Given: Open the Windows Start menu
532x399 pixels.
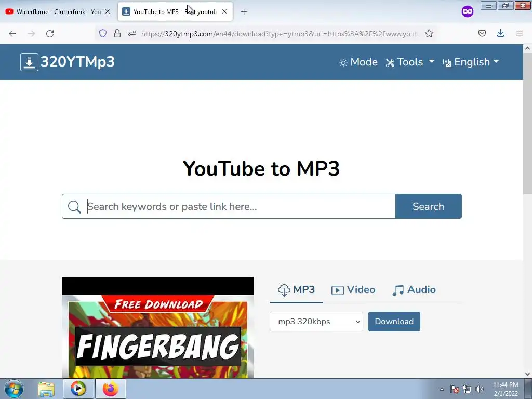Looking at the screenshot, I should (x=14, y=389).
